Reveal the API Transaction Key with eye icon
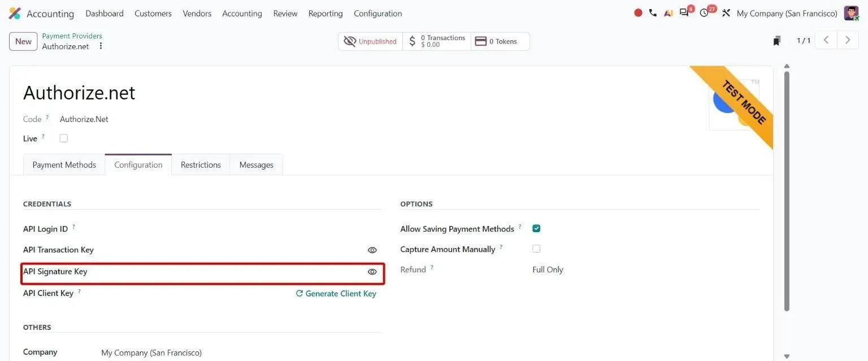The height and width of the screenshot is (361, 868). tap(372, 250)
